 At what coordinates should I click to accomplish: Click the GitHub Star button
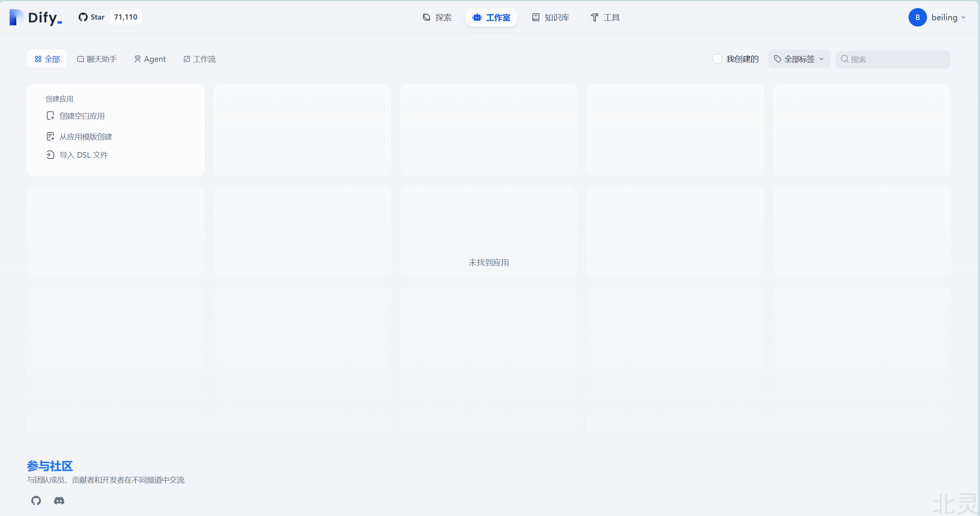point(92,17)
